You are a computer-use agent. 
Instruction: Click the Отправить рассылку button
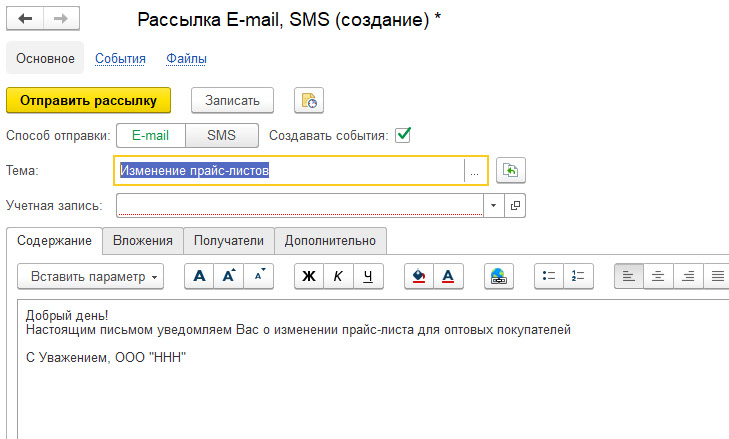[x=88, y=100]
